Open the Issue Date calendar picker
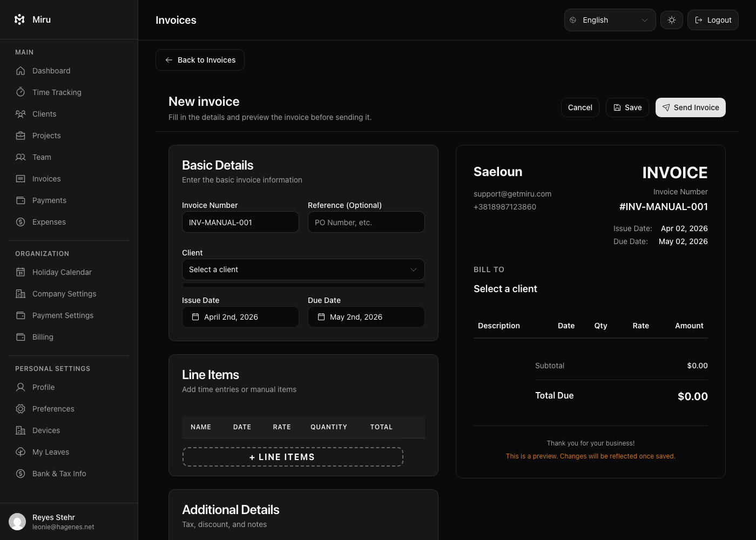This screenshot has height=540, width=756. 240,317
